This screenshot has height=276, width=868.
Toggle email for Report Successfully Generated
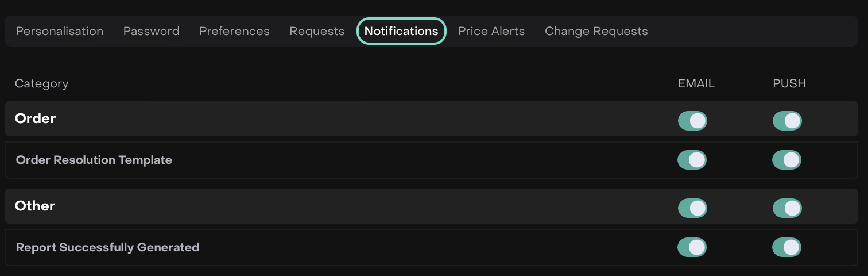pos(692,247)
